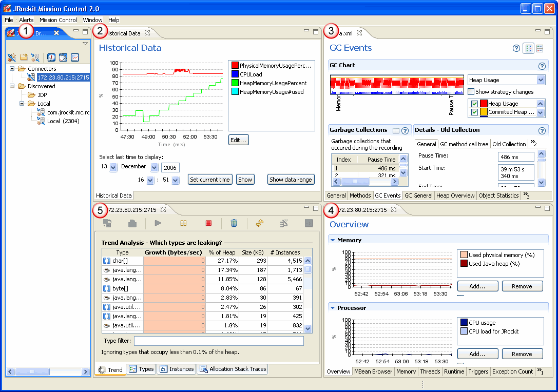Open the hour dropdown showing 16
Viewport: 558px width, 392px height.
click(x=150, y=180)
